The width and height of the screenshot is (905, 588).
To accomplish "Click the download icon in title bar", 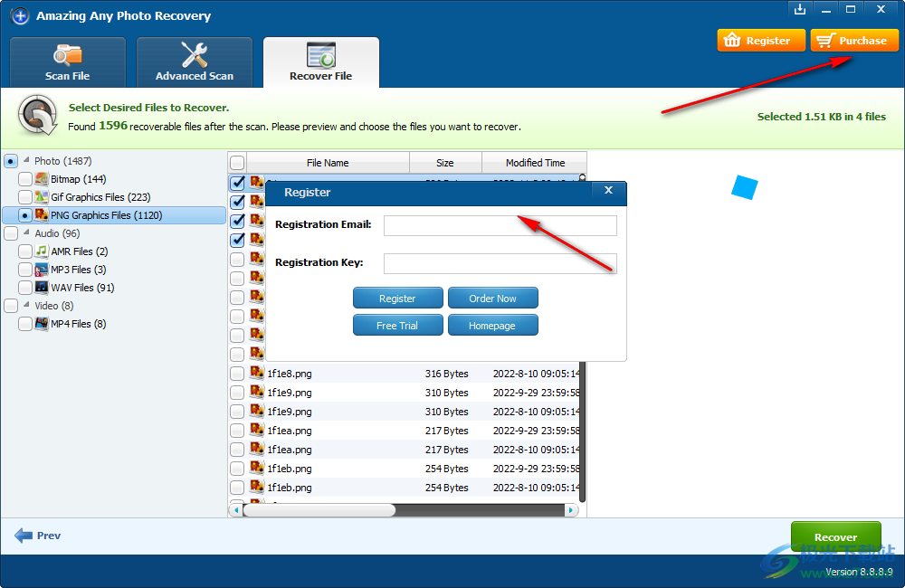I will (x=799, y=10).
